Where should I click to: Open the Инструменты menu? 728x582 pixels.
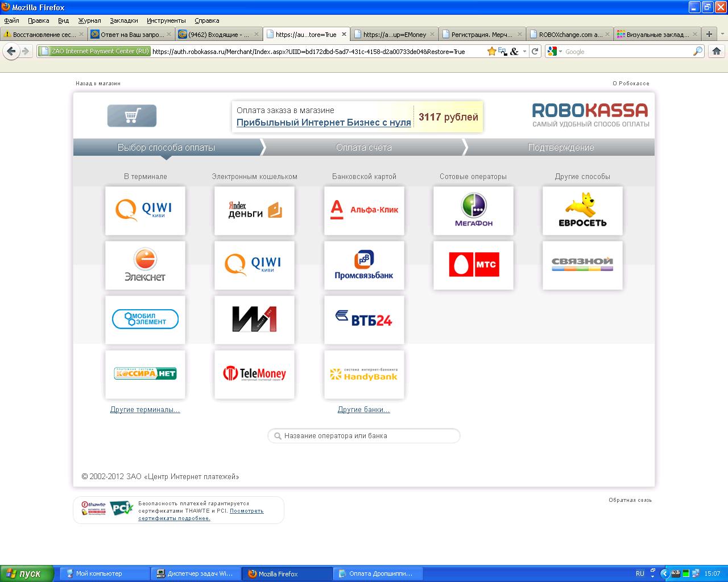tap(166, 20)
